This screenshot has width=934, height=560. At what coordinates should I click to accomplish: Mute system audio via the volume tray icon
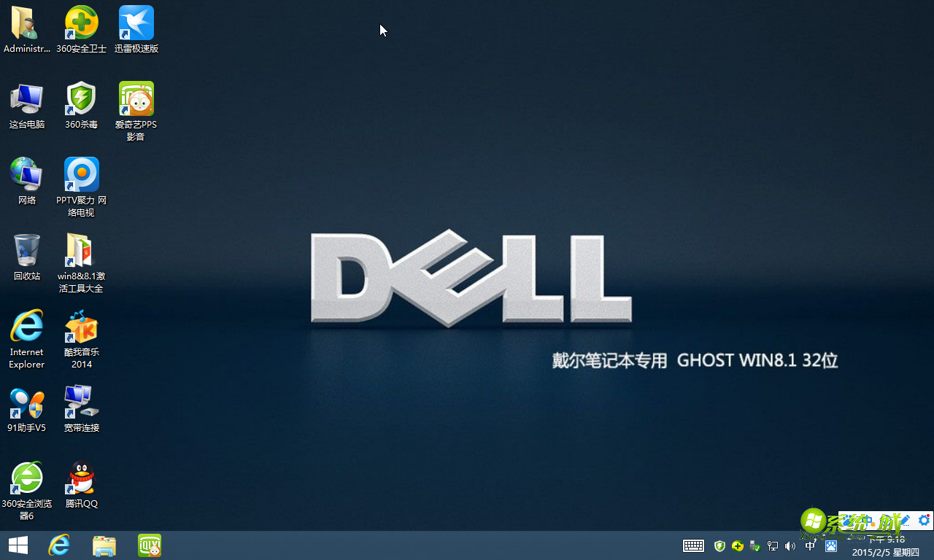pos(790,545)
